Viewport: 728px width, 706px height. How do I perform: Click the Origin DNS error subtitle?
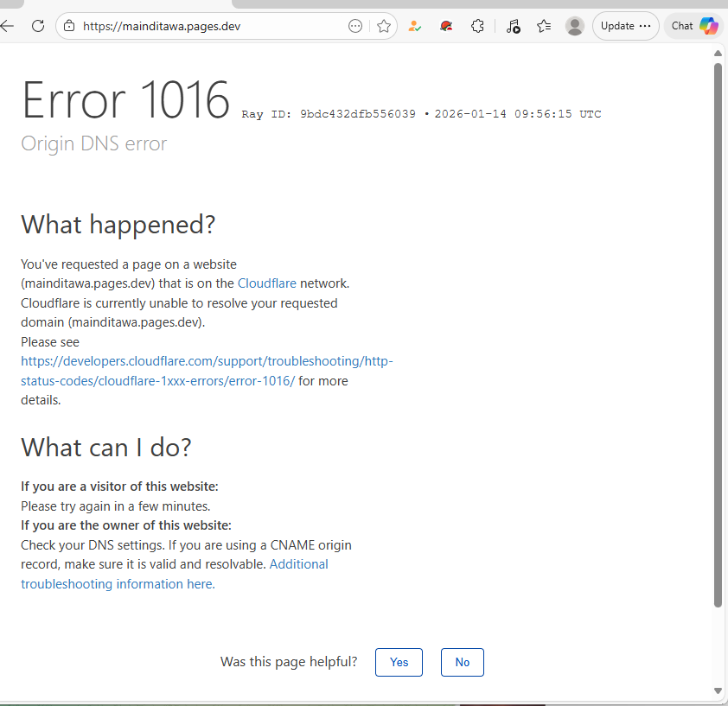pos(93,143)
